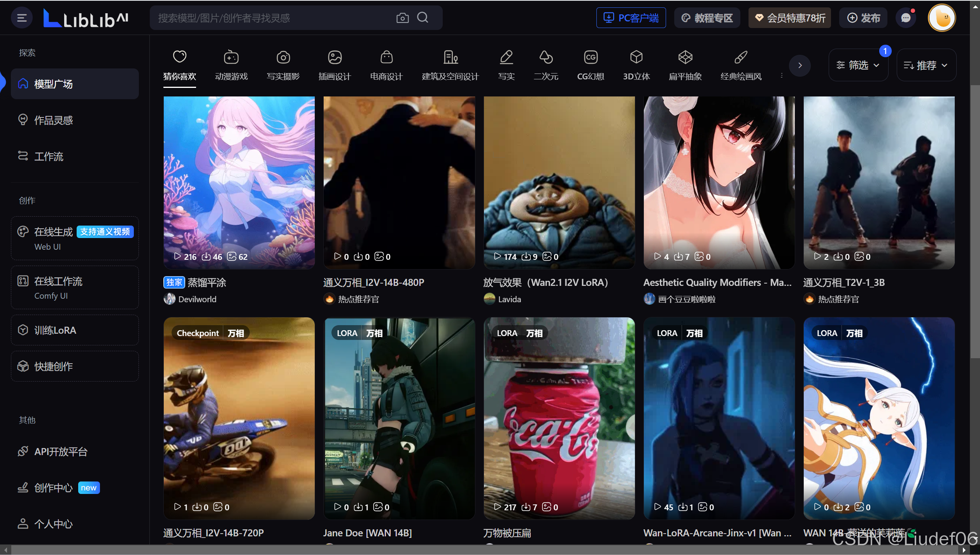Click the magnifier search icon
Image resolution: width=980 pixels, height=555 pixels.
pyautogui.click(x=423, y=18)
